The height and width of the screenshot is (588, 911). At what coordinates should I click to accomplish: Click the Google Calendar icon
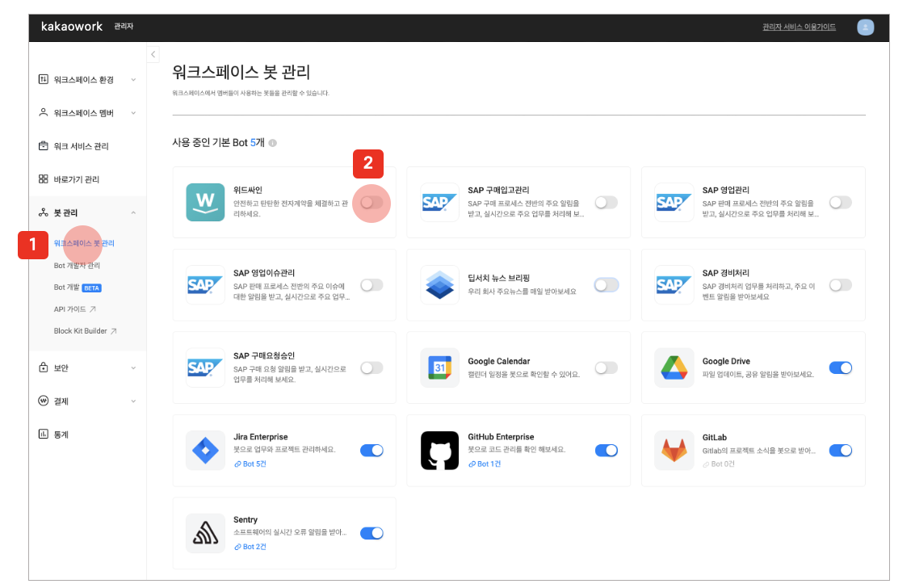(x=439, y=367)
